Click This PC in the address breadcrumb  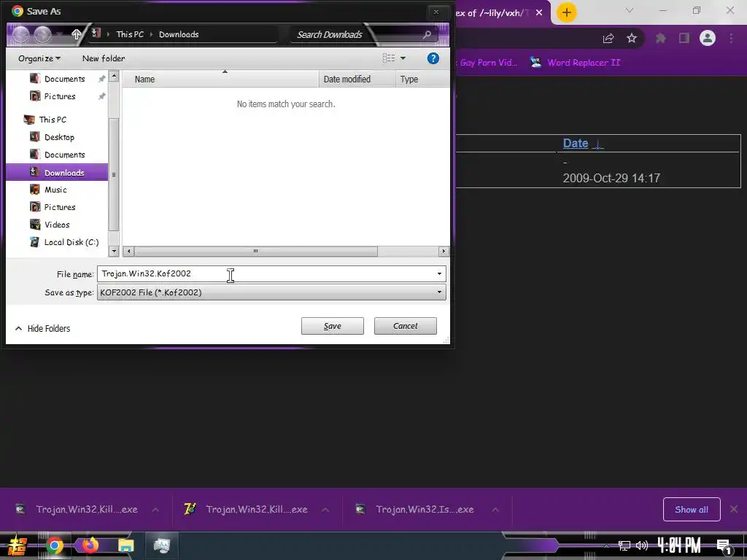130,34
